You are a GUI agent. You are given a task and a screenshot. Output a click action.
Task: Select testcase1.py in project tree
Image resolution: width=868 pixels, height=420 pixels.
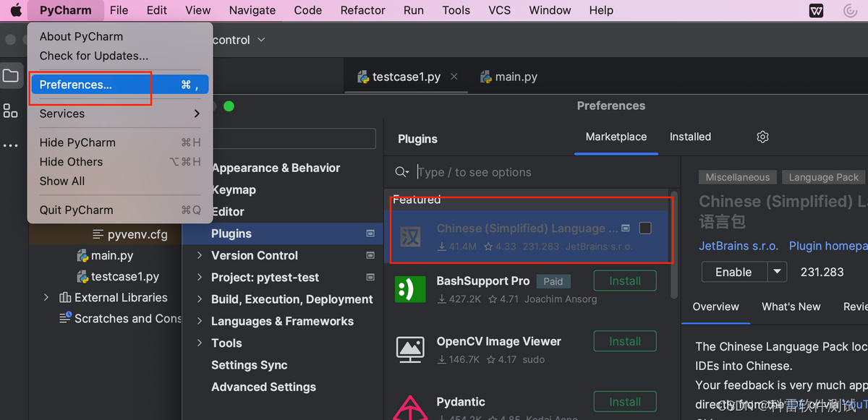coord(125,276)
